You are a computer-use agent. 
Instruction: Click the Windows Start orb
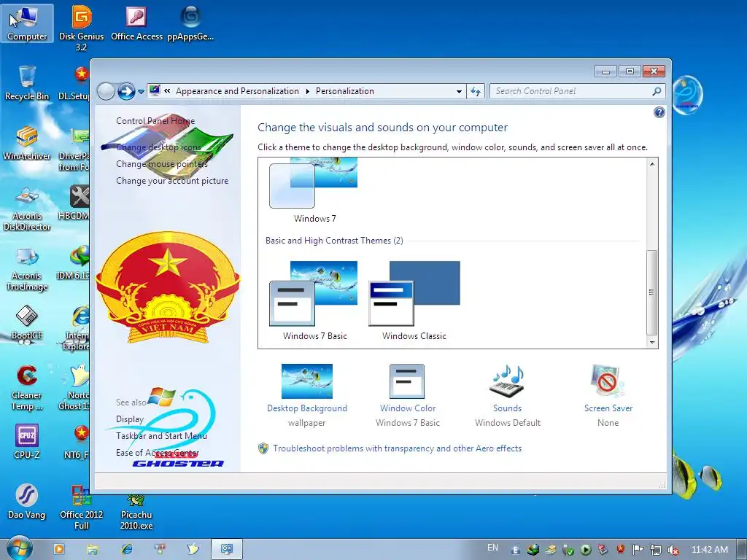pos(19,548)
